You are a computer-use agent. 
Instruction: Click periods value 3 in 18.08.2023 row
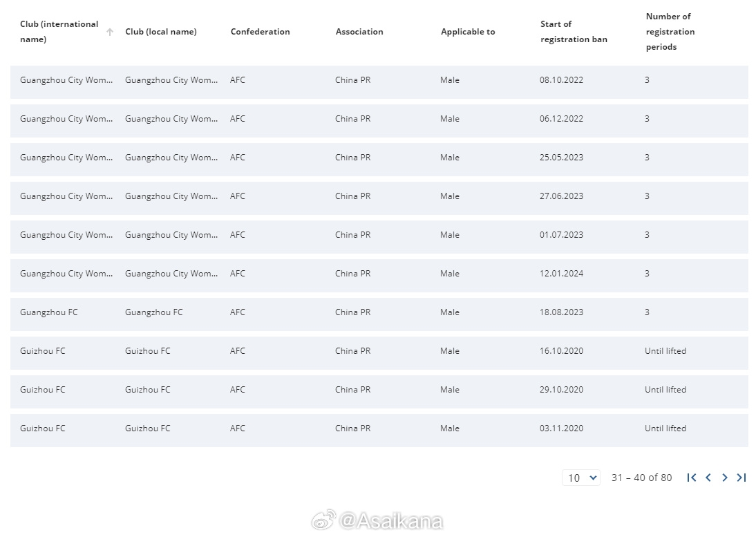pos(647,312)
